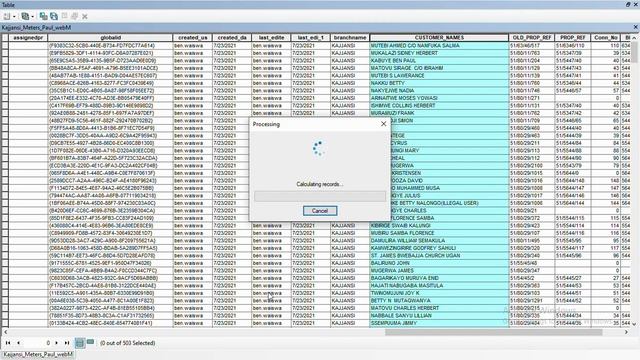Click cell MUTEBI AHMED C/O NAMFUKA SALMA
This screenshot has height=360, width=640.
tap(439, 45)
